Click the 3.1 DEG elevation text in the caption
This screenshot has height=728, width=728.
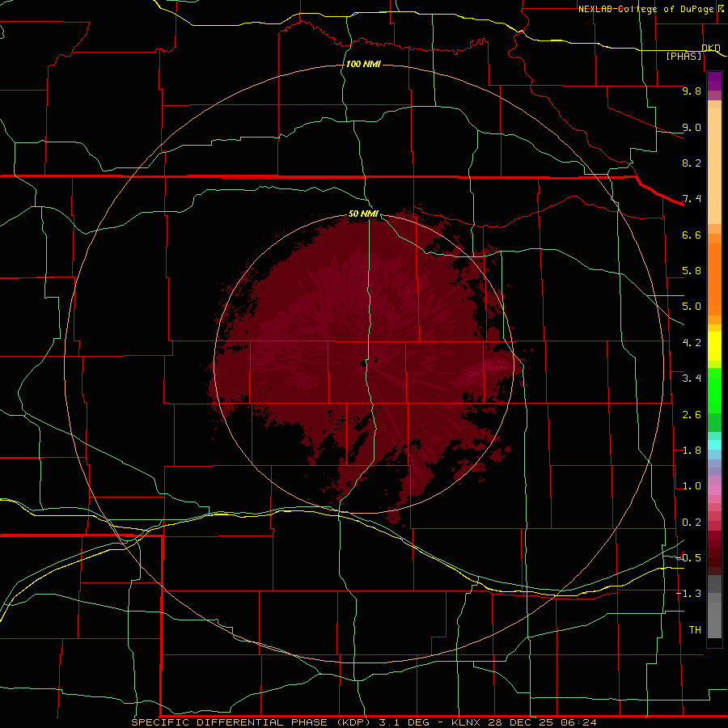(x=404, y=722)
